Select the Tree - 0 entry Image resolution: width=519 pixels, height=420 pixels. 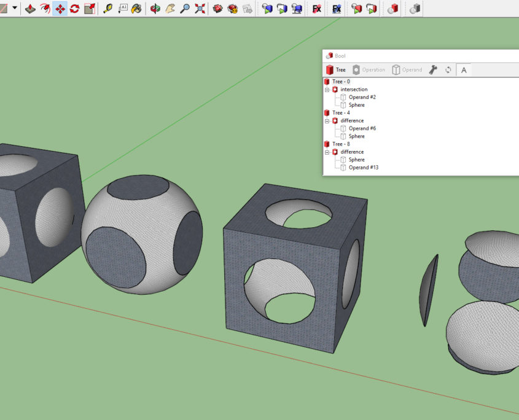pos(341,82)
